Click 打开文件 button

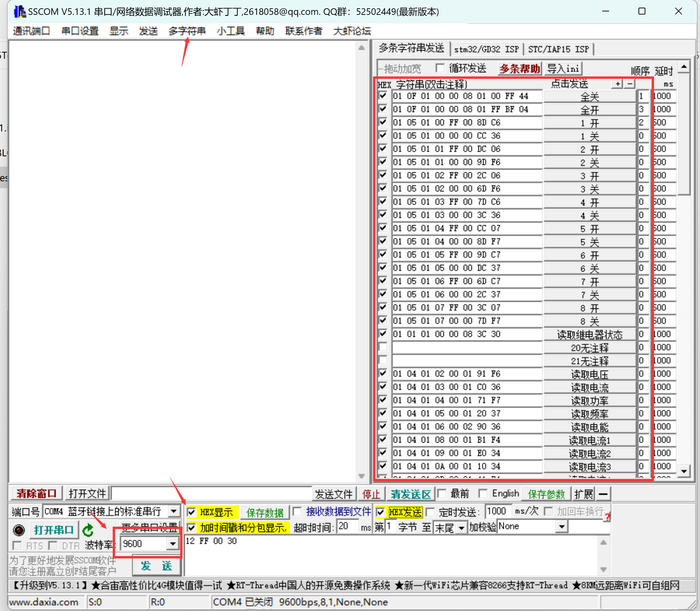click(x=87, y=493)
